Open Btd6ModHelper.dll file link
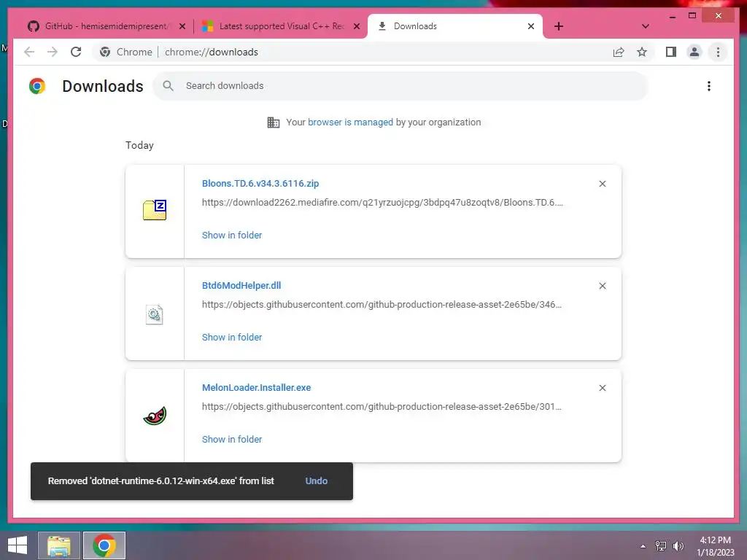Viewport: 747px width, 560px height. 241,285
